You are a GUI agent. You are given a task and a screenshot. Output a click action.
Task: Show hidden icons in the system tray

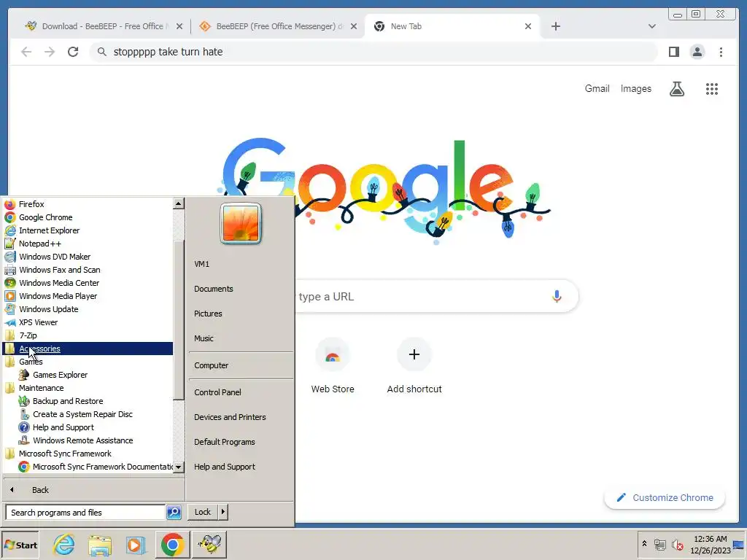click(x=645, y=544)
